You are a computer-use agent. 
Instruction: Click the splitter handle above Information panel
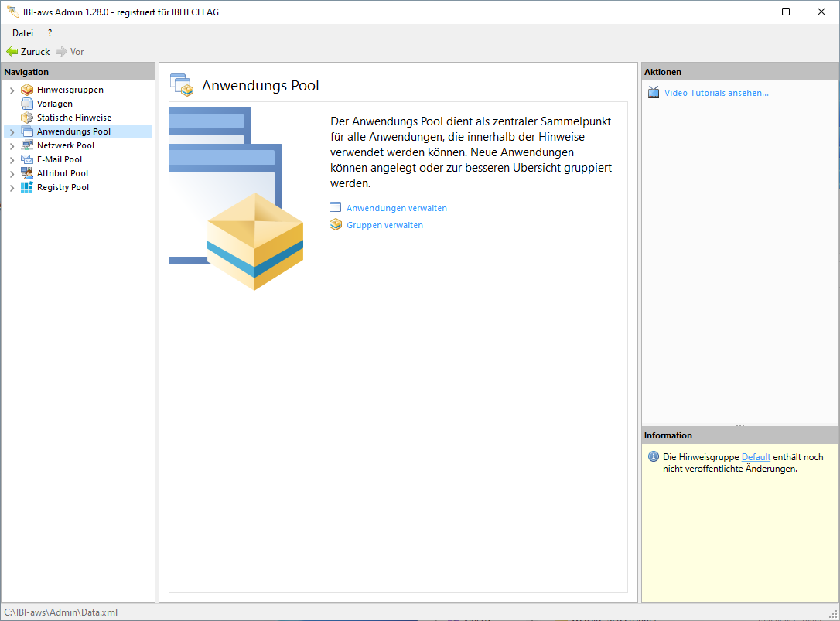740,425
